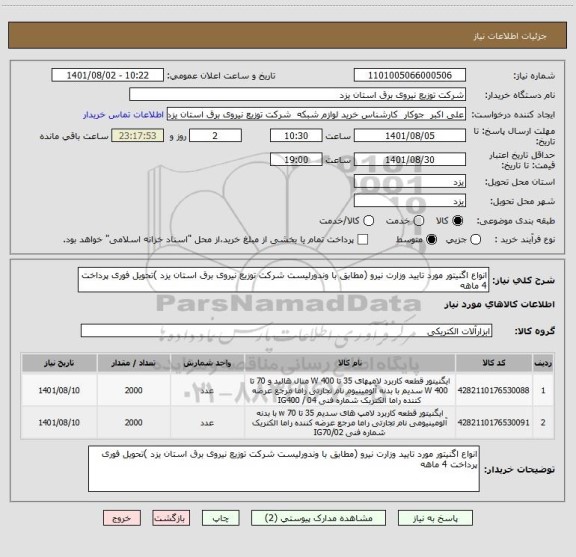Image resolution: width=576 pixels, height=557 pixels.
Task: Click اطلاعات کالاهای مورد نیاز section heading
Action: point(500,305)
